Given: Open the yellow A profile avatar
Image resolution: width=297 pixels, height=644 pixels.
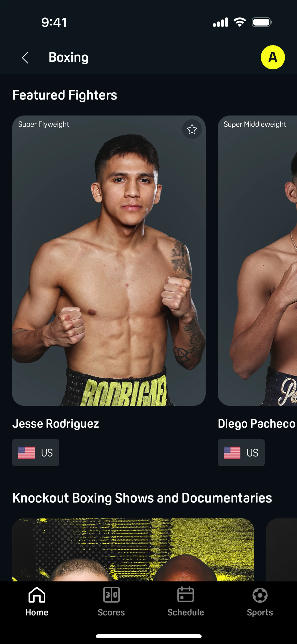Looking at the screenshot, I should pos(273,57).
